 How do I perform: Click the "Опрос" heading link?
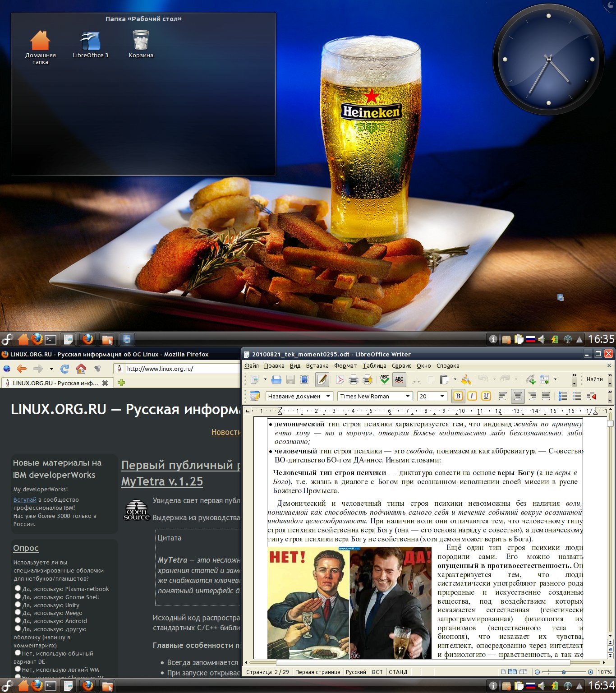pyautogui.click(x=26, y=548)
